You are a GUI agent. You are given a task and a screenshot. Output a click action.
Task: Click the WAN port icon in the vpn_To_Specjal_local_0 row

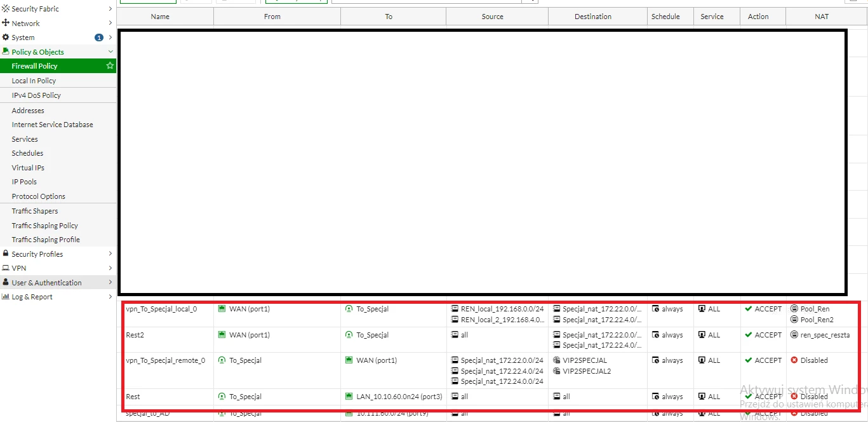pyautogui.click(x=222, y=309)
